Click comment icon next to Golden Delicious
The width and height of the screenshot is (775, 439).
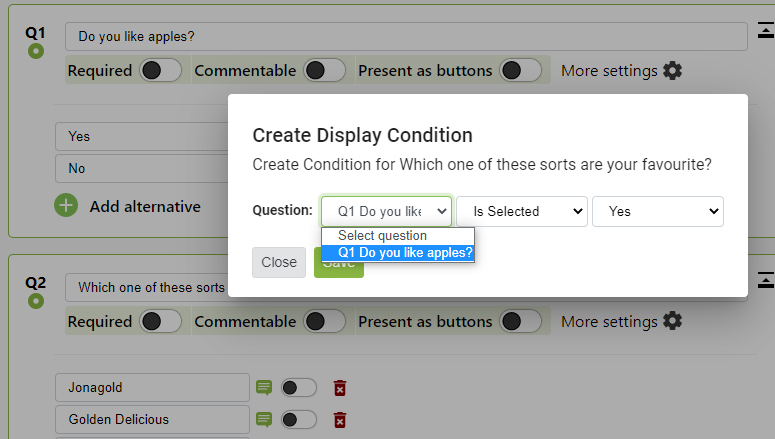pyautogui.click(x=264, y=420)
